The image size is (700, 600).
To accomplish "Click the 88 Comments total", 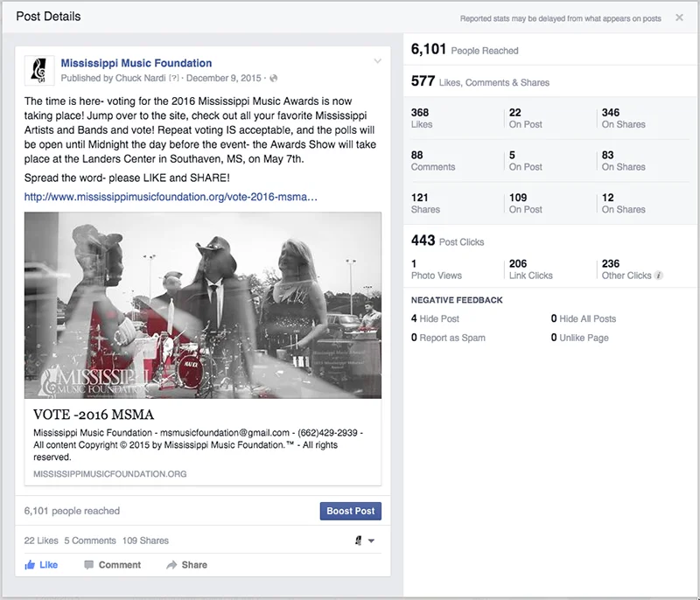I will point(433,161).
